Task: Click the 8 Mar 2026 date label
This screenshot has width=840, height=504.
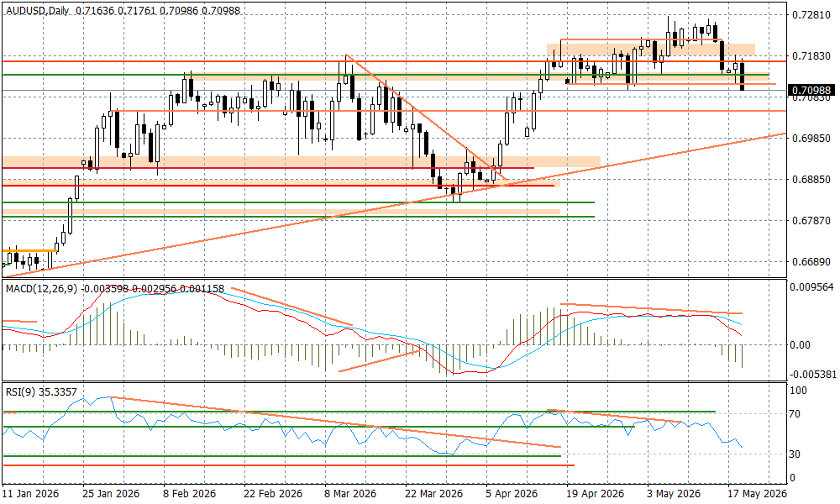Action: pos(351,493)
